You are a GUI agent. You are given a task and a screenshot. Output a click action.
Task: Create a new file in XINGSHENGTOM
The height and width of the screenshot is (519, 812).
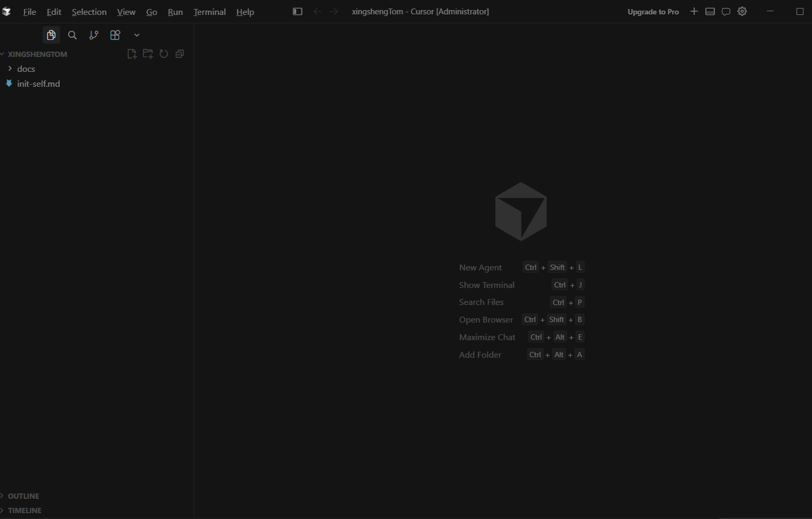(132, 54)
